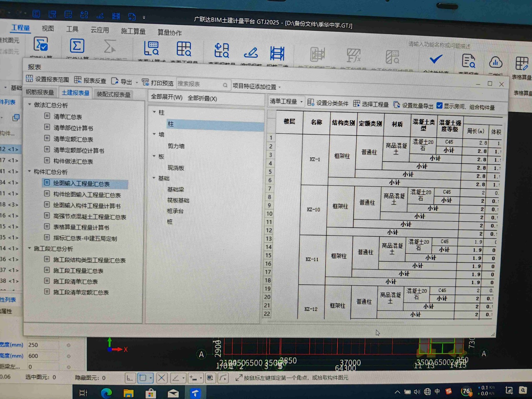Click the blue checkmark validity-check icon
This screenshot has height=399, width=532.
[x=436, y=59]
